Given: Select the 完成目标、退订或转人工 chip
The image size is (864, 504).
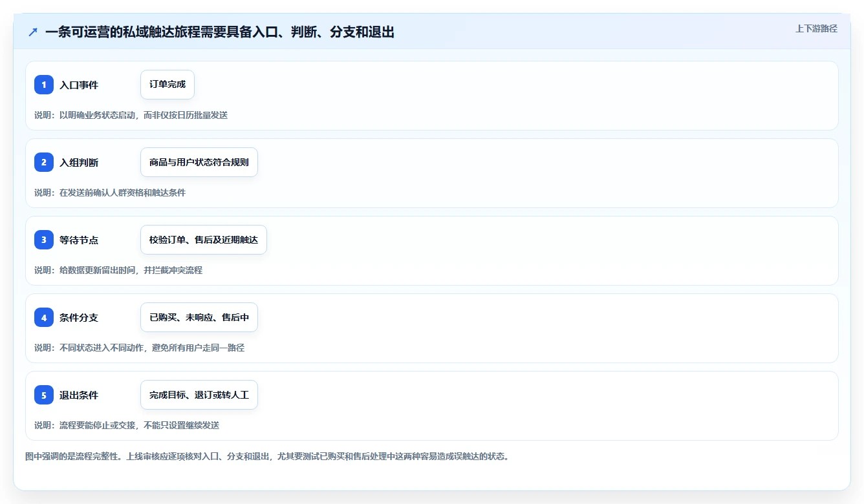Looking at the screenshot, I should coord(199,395).
